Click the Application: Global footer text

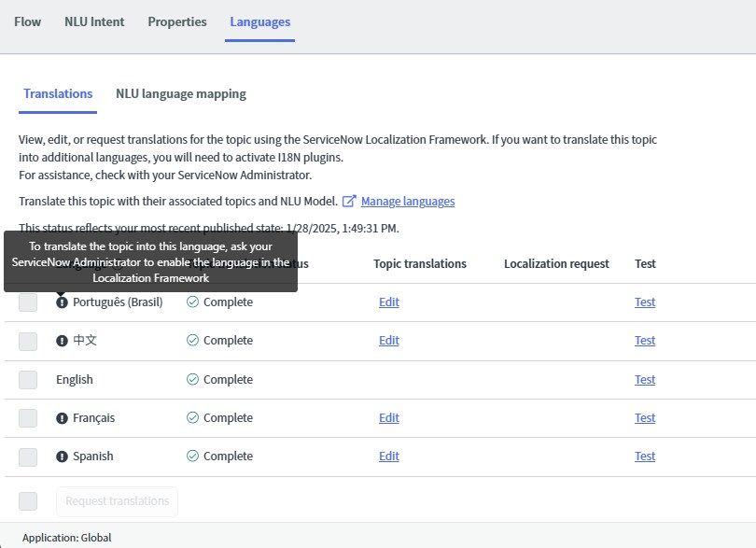(66, 538)
